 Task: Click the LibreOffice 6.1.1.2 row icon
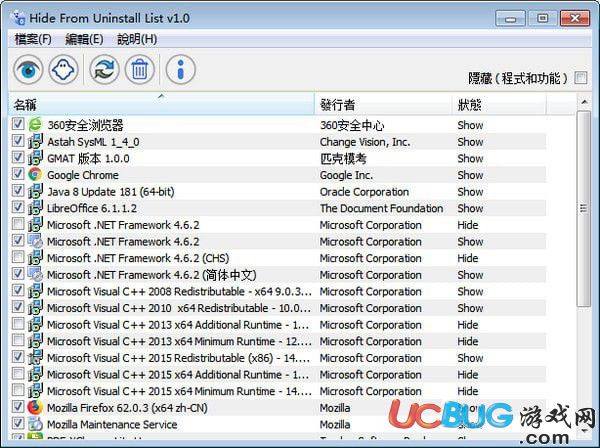tap(35, 208)
